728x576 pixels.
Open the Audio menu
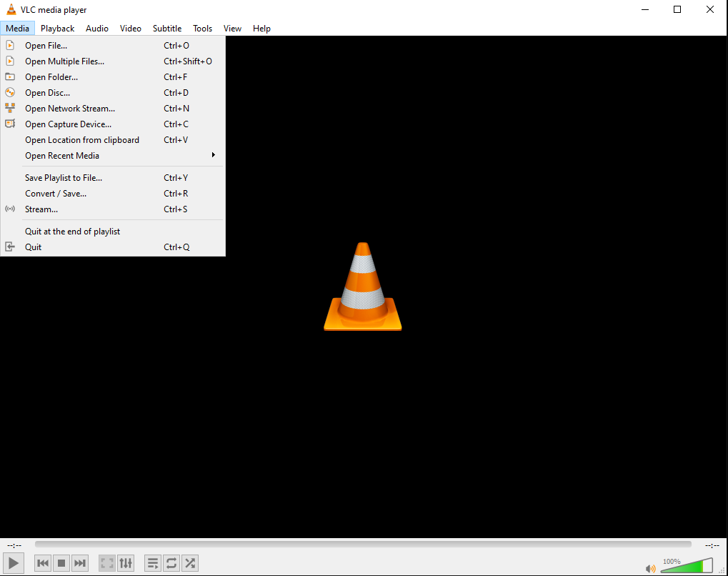point(97,29)
